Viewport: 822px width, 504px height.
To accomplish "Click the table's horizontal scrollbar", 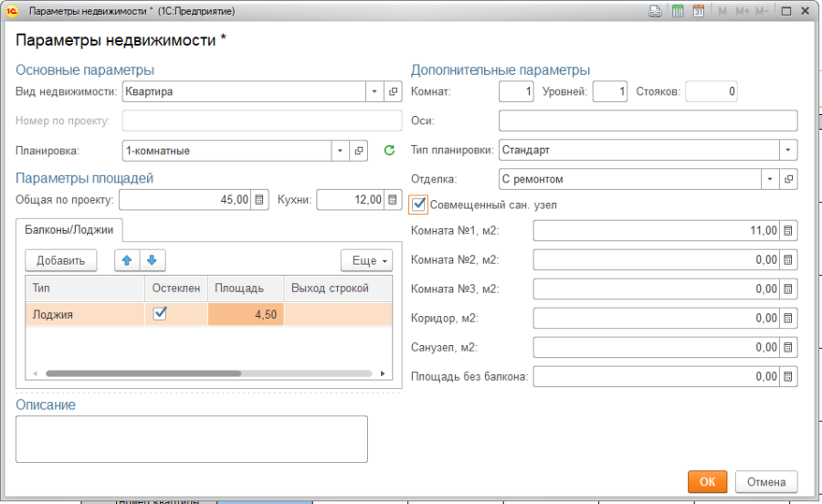I will pyautogui.click(x=142, y=373).
